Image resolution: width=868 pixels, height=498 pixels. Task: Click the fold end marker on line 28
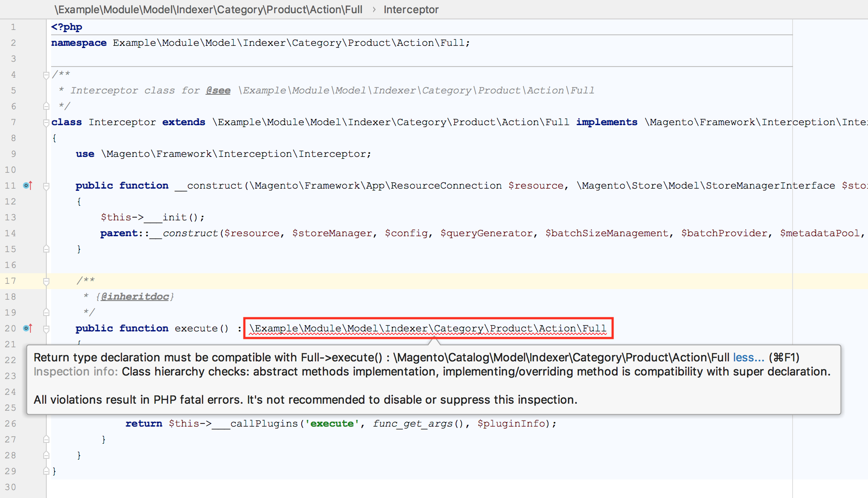[46, 455]
